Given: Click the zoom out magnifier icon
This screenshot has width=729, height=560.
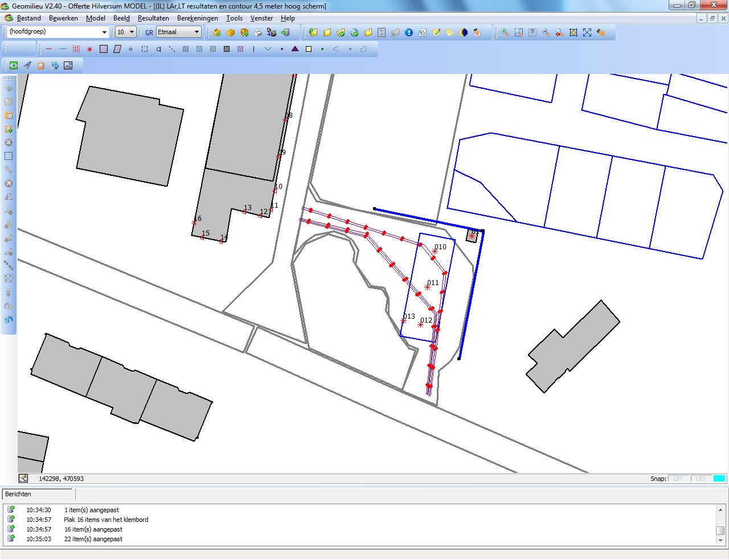Looking at the screenshot, I should pos(546,32).
